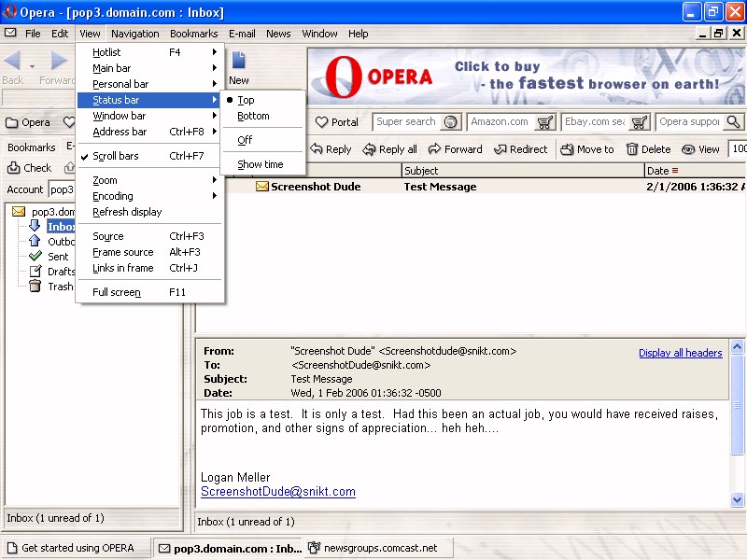Choose Frame source menu entry

(149, 252)
